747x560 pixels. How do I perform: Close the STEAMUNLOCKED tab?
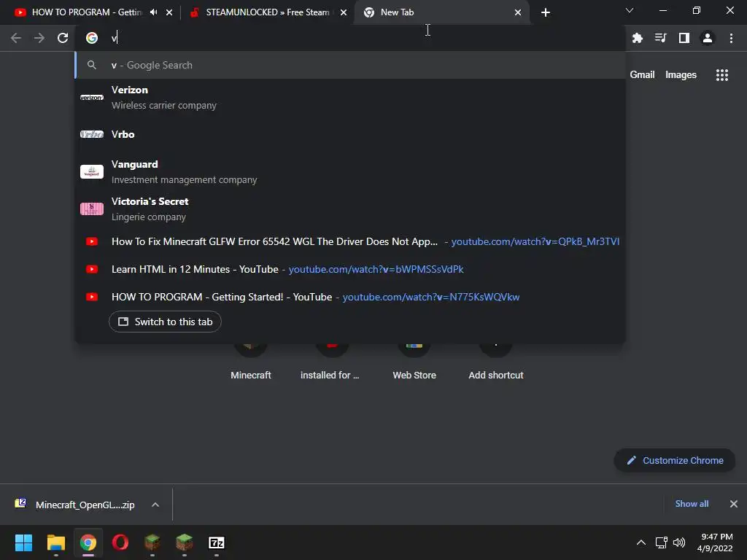344,12
